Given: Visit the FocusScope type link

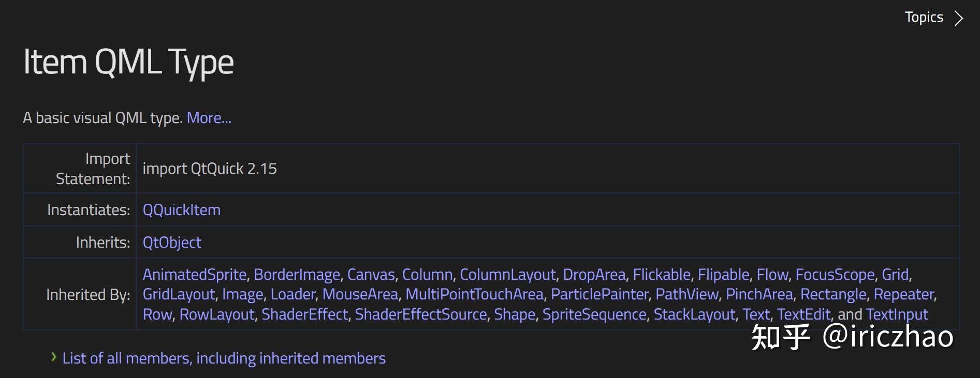Looking at the screenshot, I should click(x=835, y=275).
